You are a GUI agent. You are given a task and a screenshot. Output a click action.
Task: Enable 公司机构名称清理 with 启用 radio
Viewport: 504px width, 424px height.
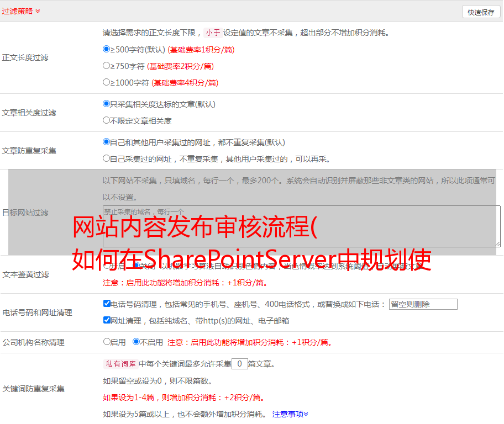[x=107, y=342]
